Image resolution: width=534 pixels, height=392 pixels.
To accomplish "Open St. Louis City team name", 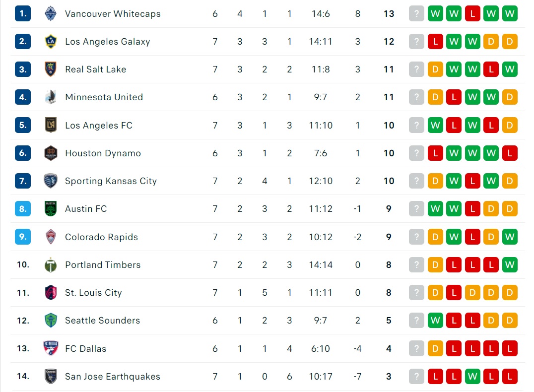I will [x=93, y=293].
